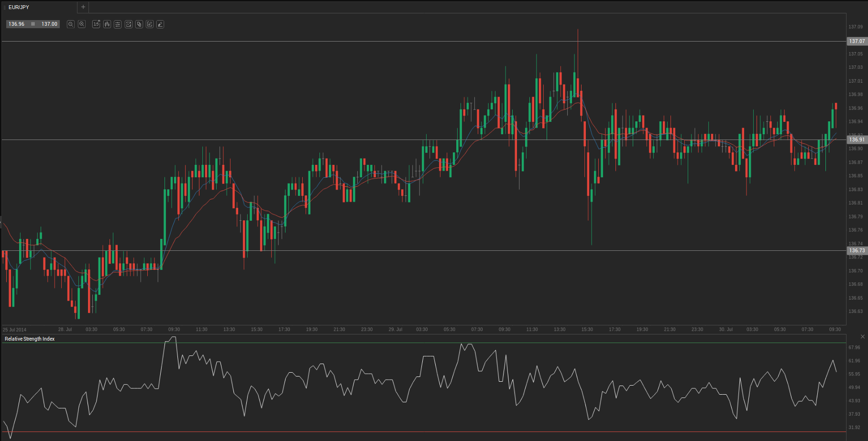
Task: Close the Relative Strength Index panel
Action: pyautogui.click(x=863, y=337)
